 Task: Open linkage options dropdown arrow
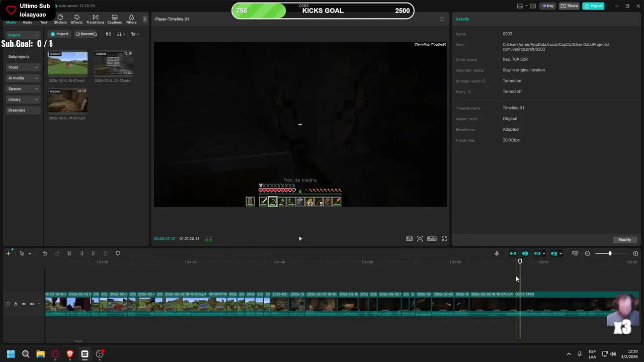[x=544, y=253]
